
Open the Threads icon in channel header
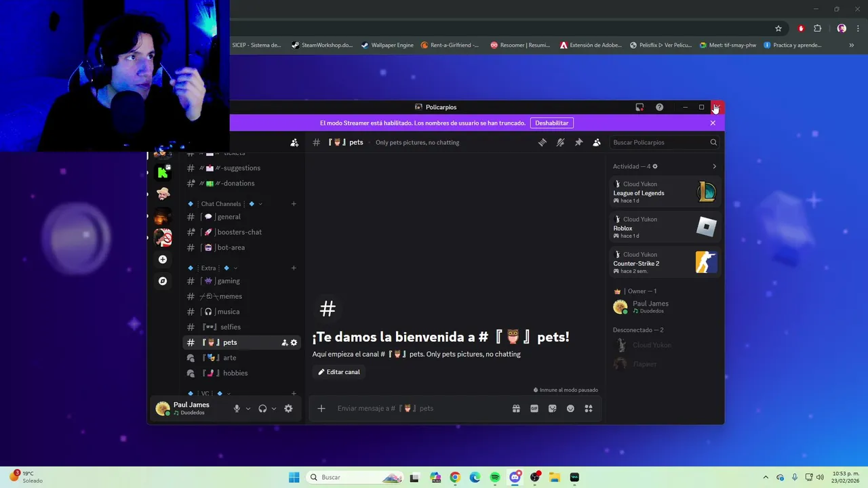[x=542, y=142]
